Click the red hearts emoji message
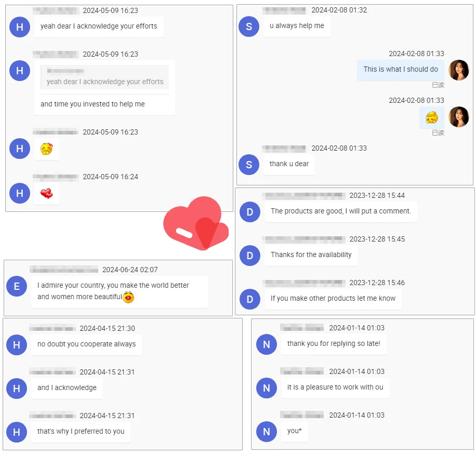Viewport: 476px width, 455px height. 47,194
